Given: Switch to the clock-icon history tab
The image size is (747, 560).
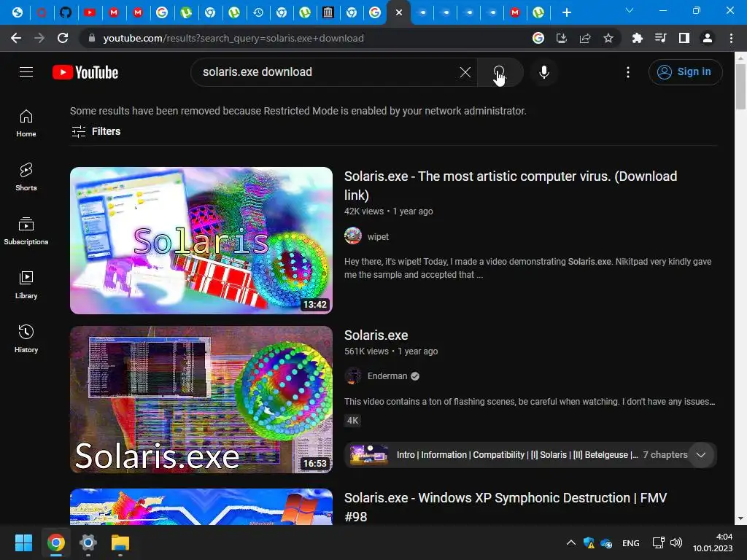Looking at the screenshot, I should coord(258,12).
